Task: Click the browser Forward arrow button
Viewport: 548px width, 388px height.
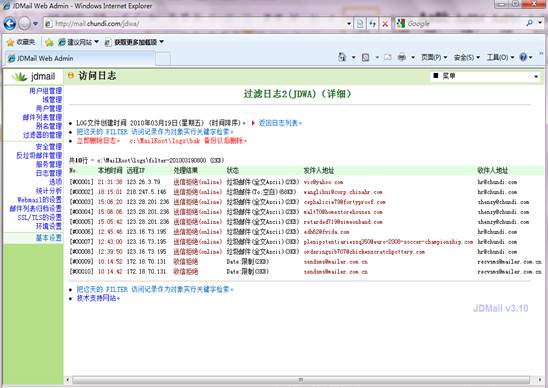Action: coord(24,24)
